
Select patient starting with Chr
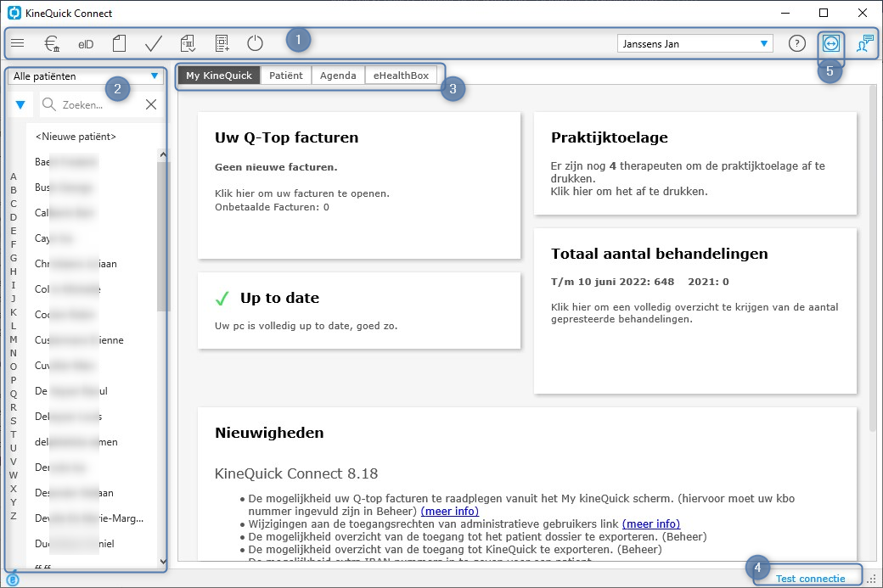coord(92,264)
